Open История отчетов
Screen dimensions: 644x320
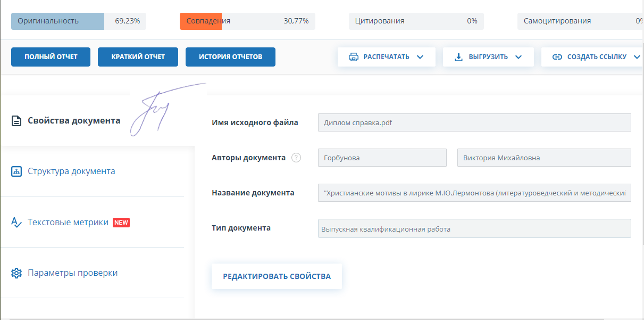230,57
